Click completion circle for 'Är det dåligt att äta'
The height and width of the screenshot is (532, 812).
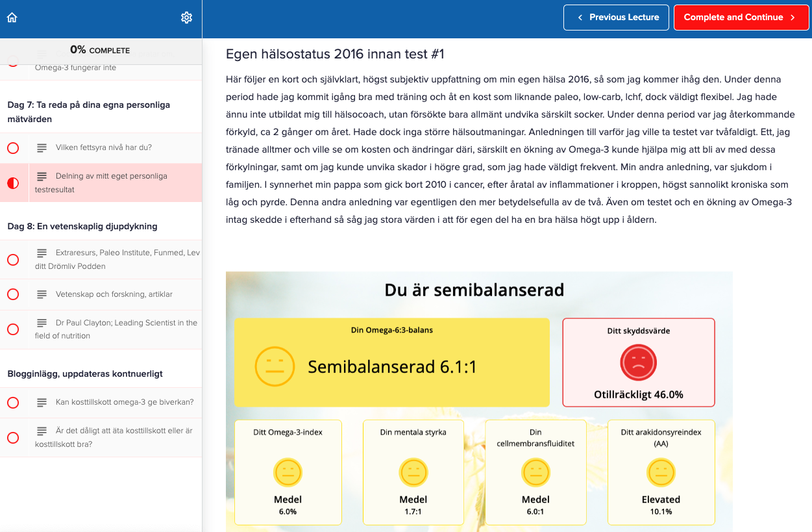[13, 437]
